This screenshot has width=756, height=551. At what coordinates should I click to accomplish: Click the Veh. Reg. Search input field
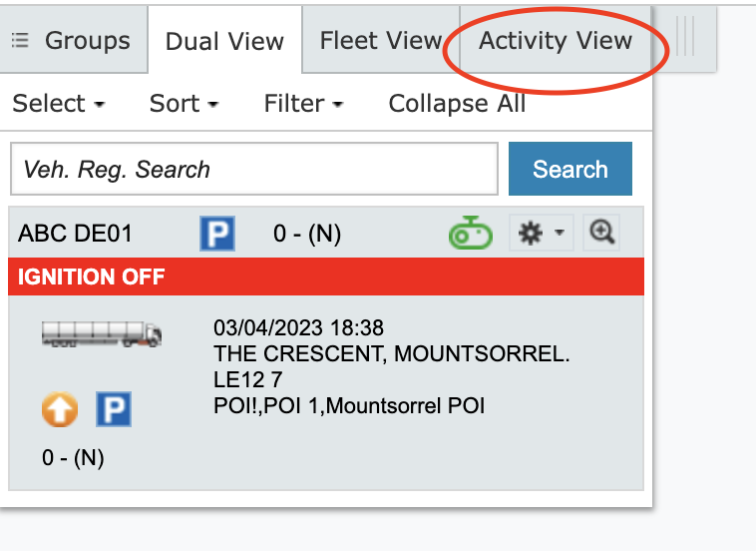pyautogui.click(x=253, y=170)
